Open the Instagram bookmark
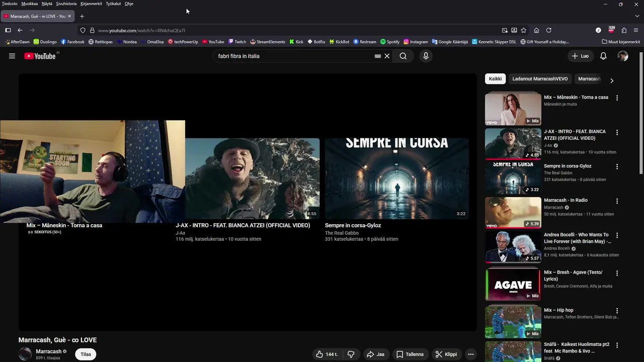This screenshot has height=362, width=644. coord(416,42)
